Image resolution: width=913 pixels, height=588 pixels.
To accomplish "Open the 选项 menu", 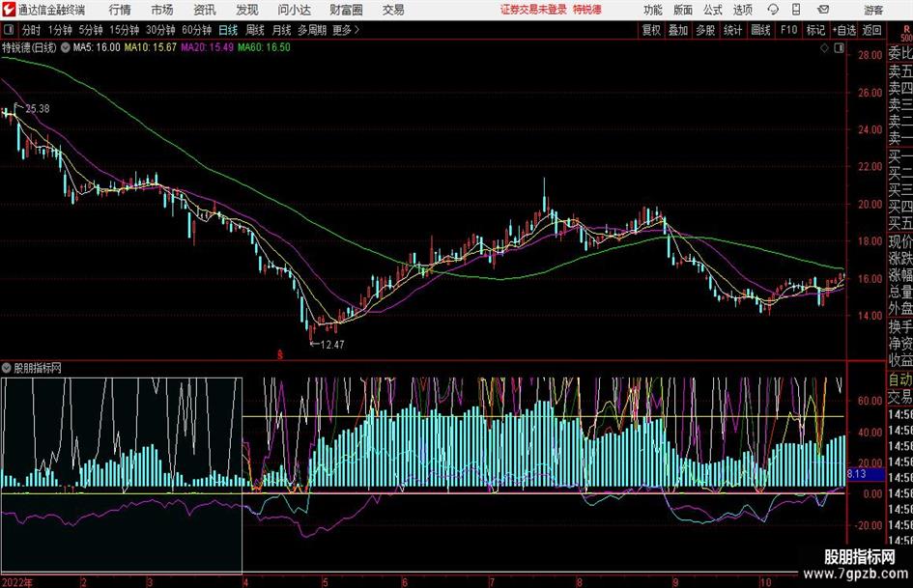I will [x=742, y=10].
